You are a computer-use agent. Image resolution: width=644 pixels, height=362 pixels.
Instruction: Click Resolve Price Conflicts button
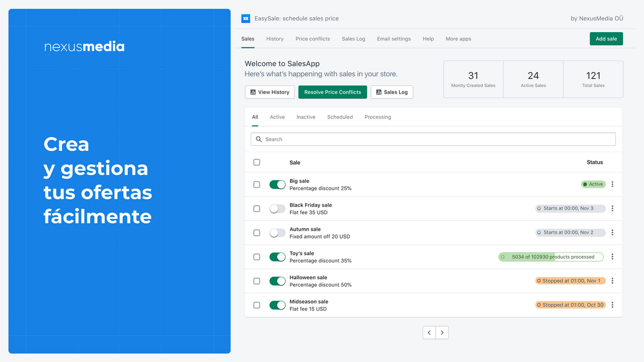333,92
